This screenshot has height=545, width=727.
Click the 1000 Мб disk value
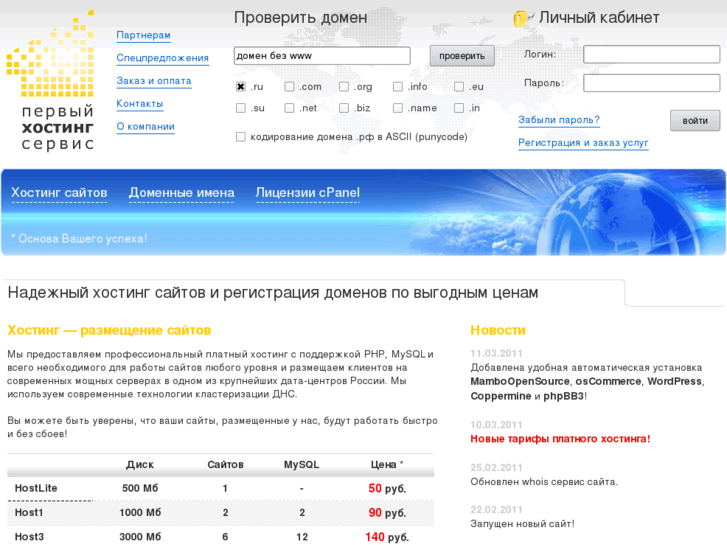point(140,513)
